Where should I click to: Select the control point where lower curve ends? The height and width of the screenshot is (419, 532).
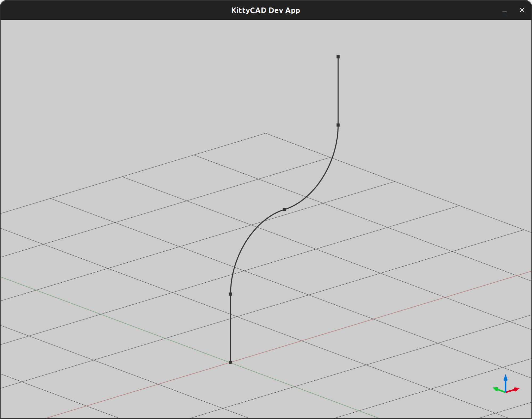(x=230, y=294)
